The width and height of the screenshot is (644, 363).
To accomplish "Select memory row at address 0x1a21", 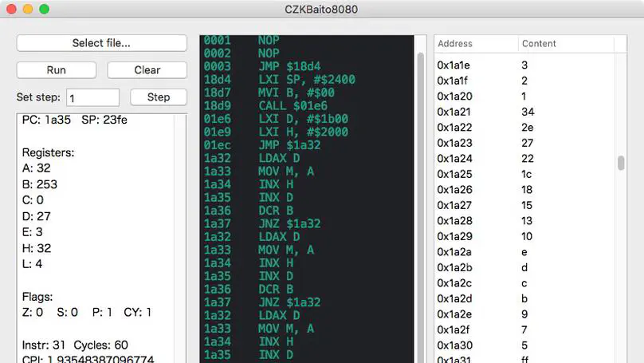I will (526, 112).
